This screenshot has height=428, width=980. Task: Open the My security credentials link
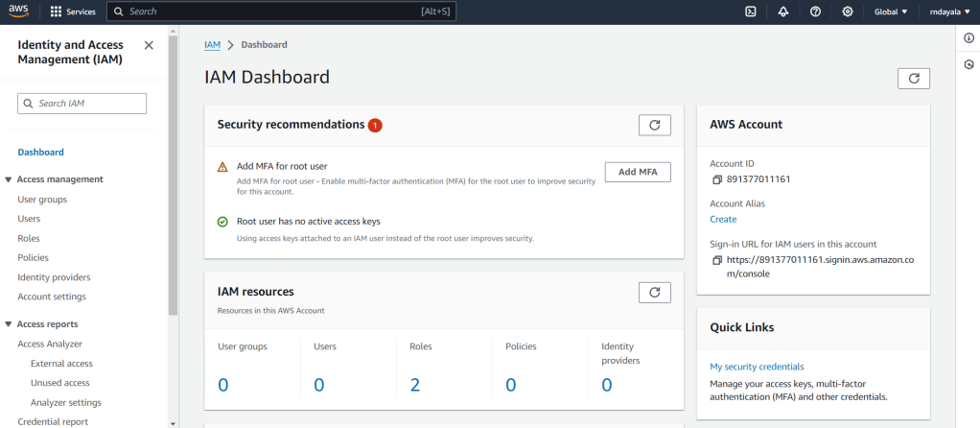point(757,367)
